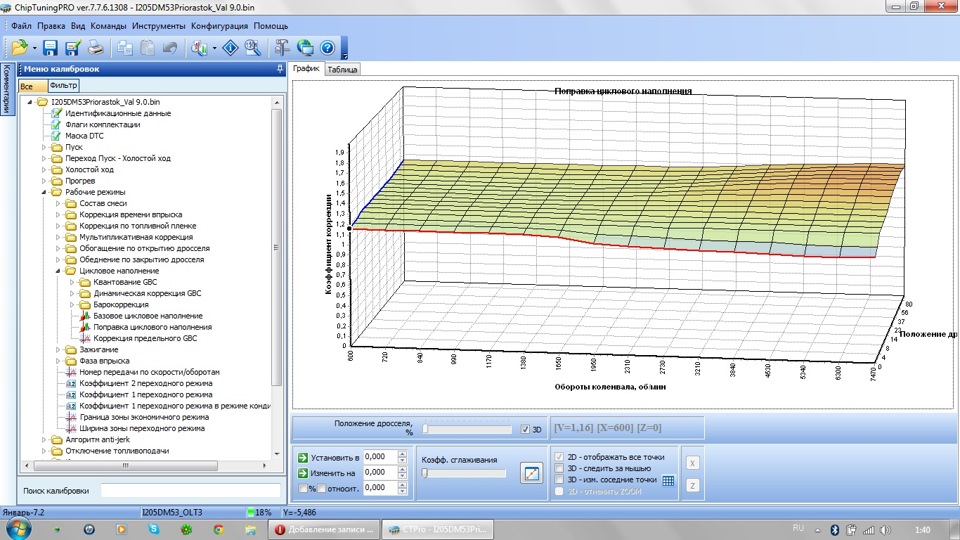This screenshot has height=540, width=960.
Task: Click the save floppy disk icon
Action: click(x=50, y=46)
